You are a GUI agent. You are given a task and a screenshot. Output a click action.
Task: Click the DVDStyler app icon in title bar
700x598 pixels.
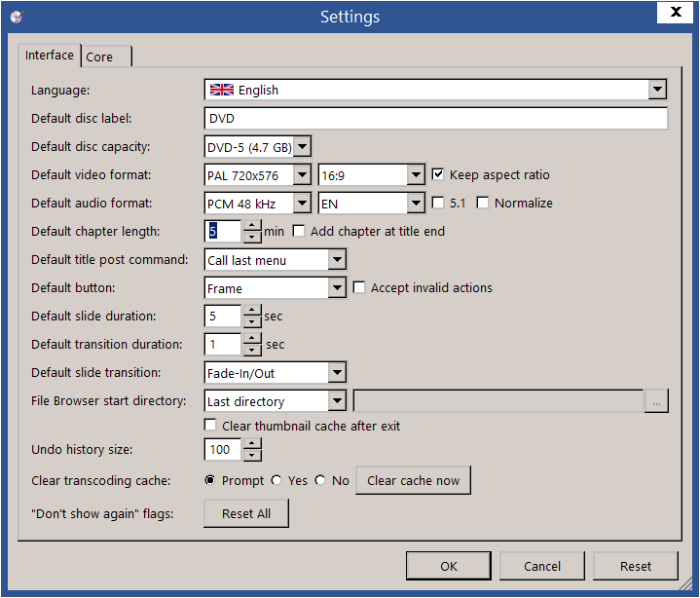[x=17, y=17]
